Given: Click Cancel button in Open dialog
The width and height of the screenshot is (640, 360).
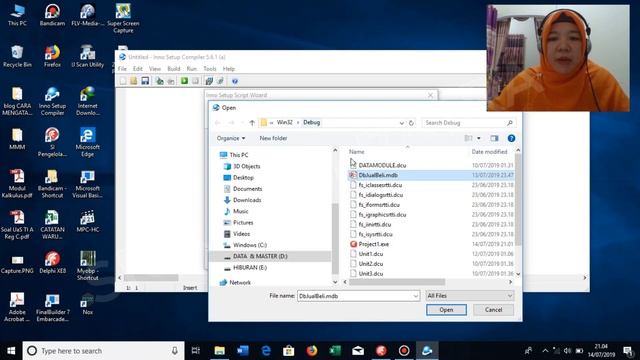Looking at the screenshot, I should coord(493,310).
